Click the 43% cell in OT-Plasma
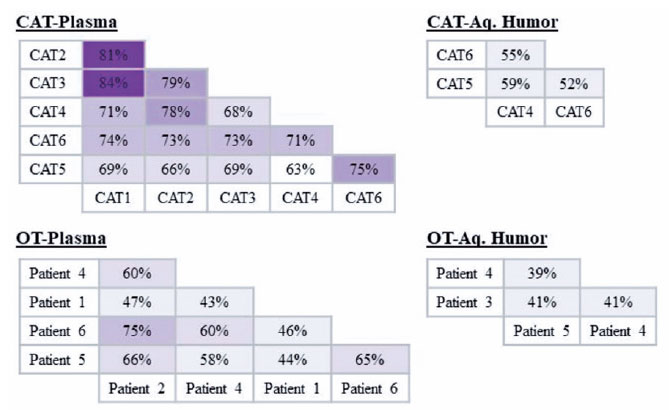This screenshot has width=669, height=414. pos(214,300)
